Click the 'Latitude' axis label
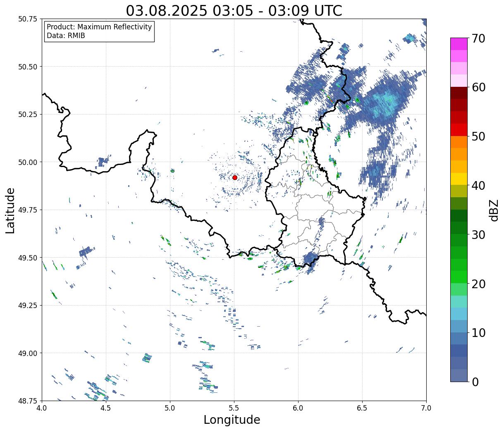 click(10, 210)
